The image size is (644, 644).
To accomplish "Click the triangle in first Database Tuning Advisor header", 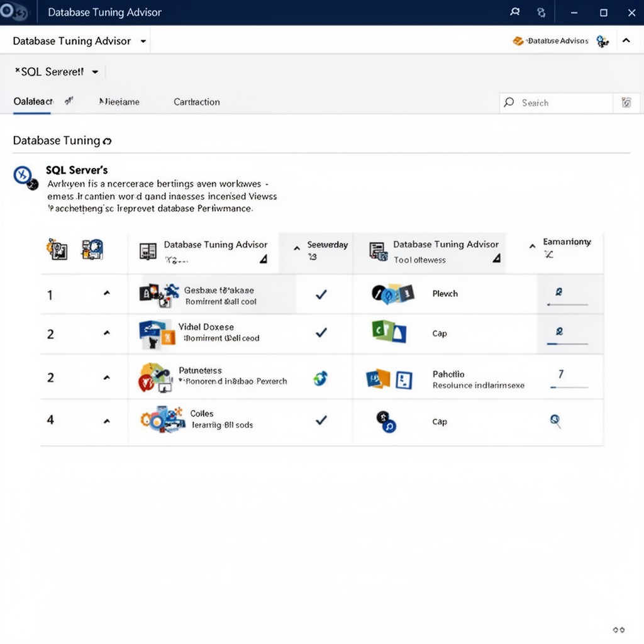I will click(x=264, y=258).
